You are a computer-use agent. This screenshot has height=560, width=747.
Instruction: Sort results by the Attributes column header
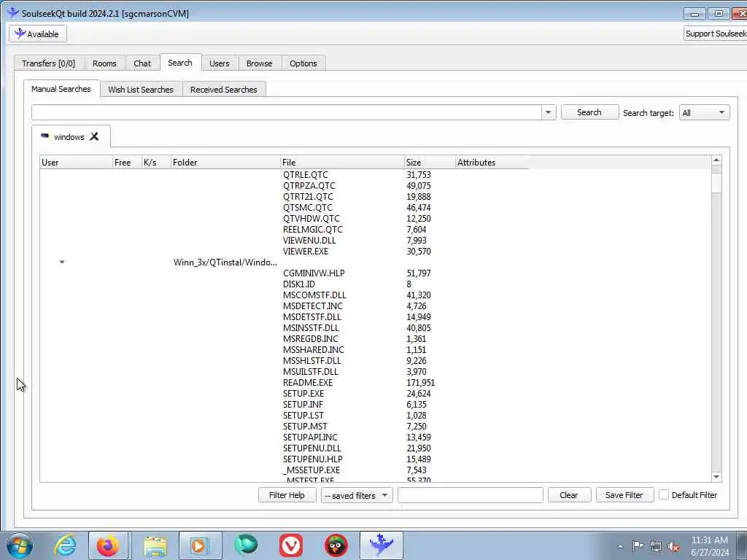(x=492, y=163)
